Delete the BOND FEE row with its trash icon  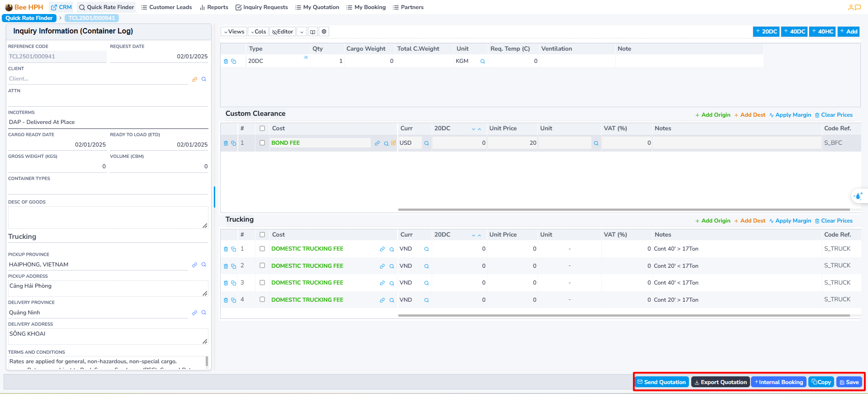226,143
